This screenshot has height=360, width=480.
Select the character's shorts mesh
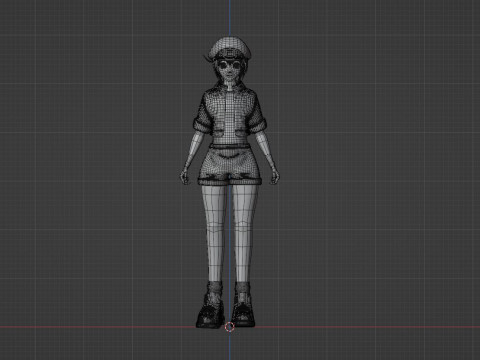coord(230,166)
